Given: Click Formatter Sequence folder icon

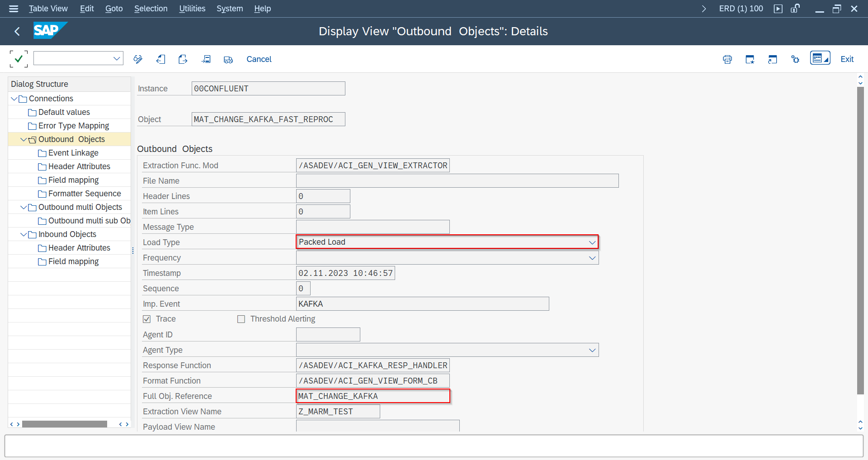Looking at the screenshot, I should click(42, 194).
